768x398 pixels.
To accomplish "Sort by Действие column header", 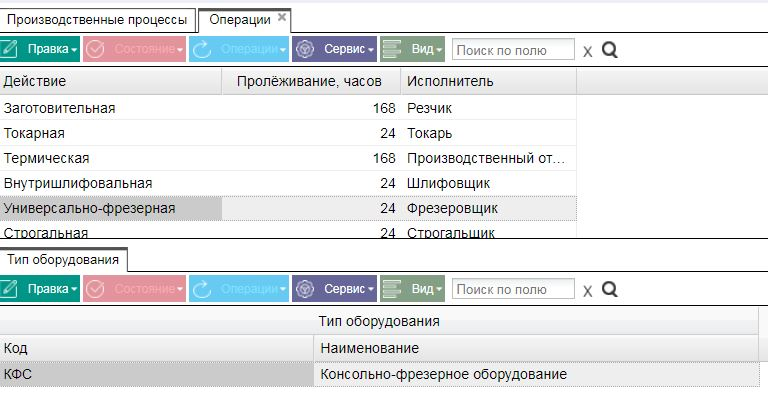I will (111, 81).
